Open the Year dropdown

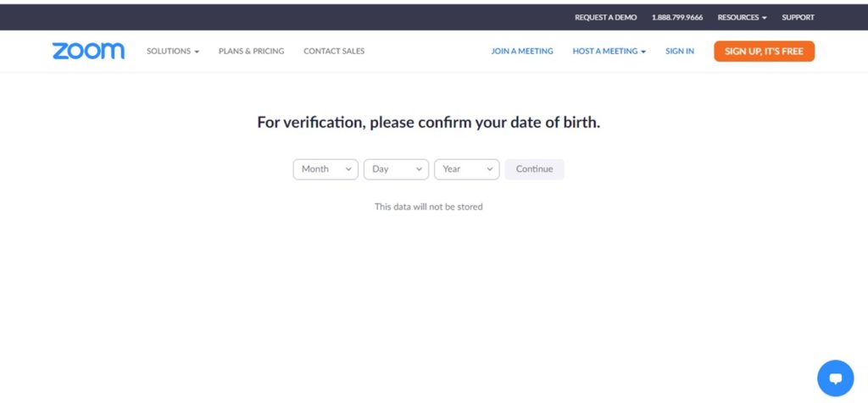467,169
